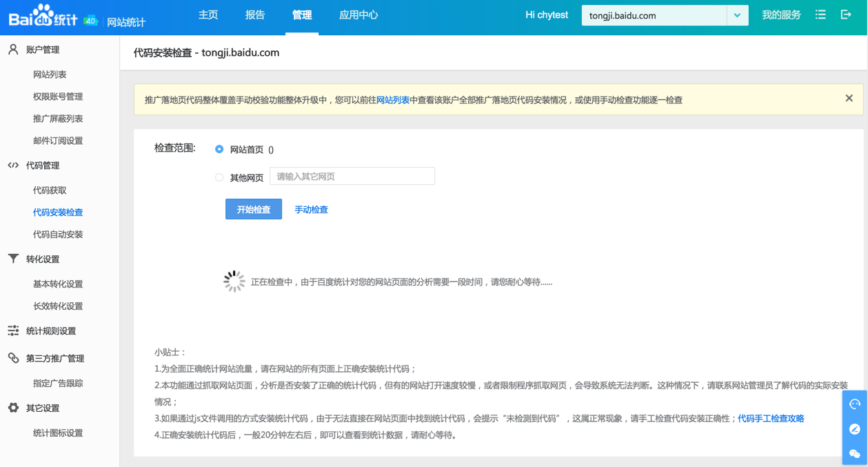Click the logout icon in top bar

(846, 14)
